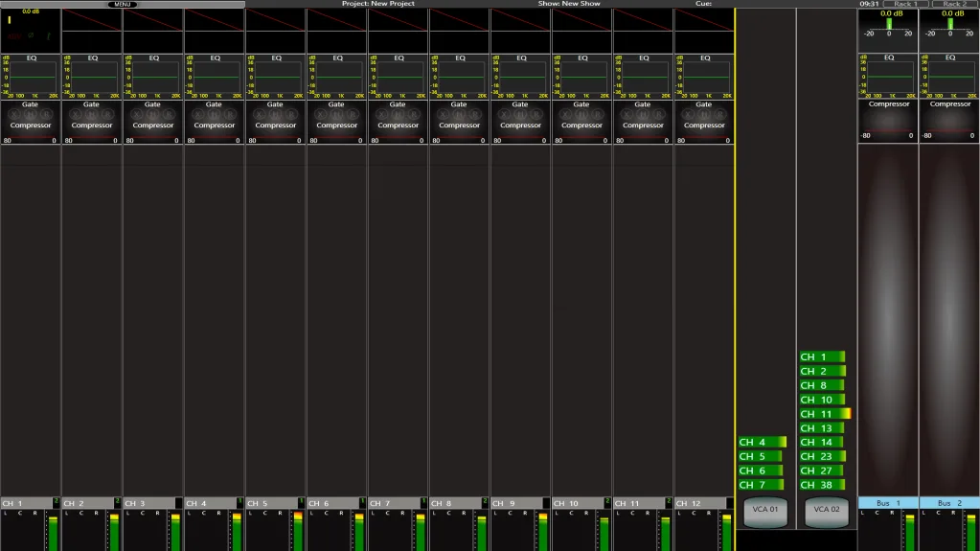Switch to Rack 1 tab
980x551 pixels.
(905, 4)
